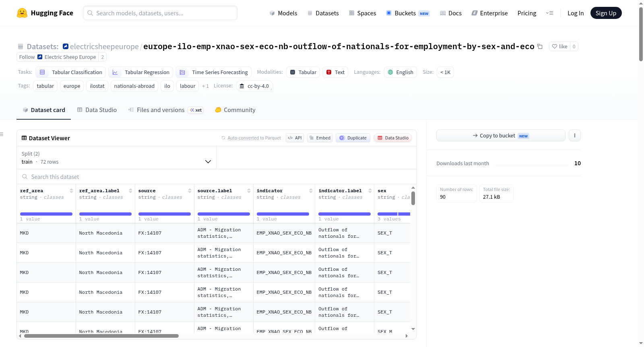Click the table's horizontal scrollbar thumb
Screen dimensions: 644x347
click(x=101, y=336)
